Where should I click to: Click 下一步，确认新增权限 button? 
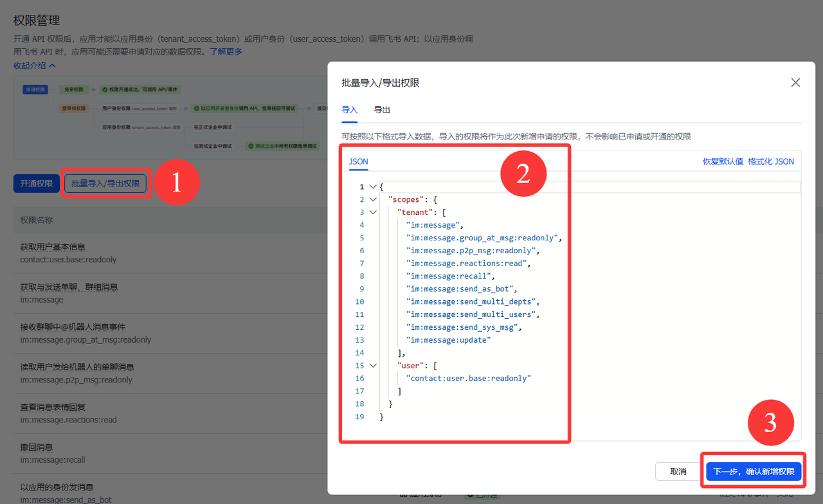(754, 471)
